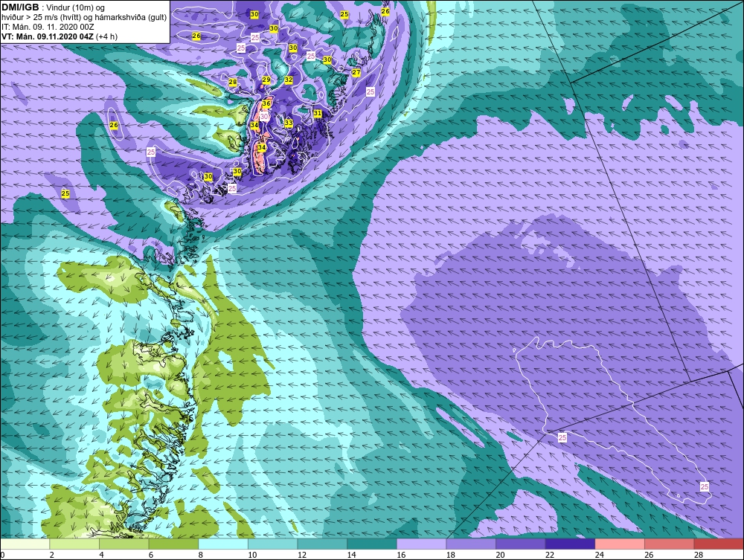Click the yellow max gust label 27
Image resolution: width=744 pixels, height=560 pixels.
pyautogui.click(x=356, y=73)
